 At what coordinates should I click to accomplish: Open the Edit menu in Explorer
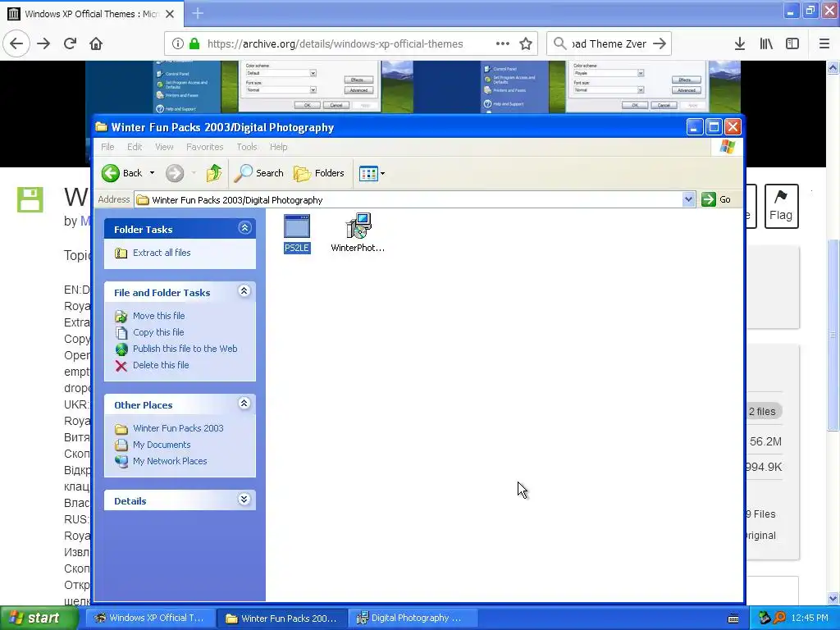pos(135,147)
